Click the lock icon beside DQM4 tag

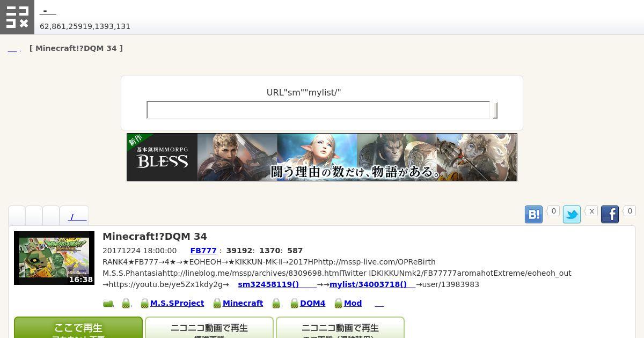[294, 304]
